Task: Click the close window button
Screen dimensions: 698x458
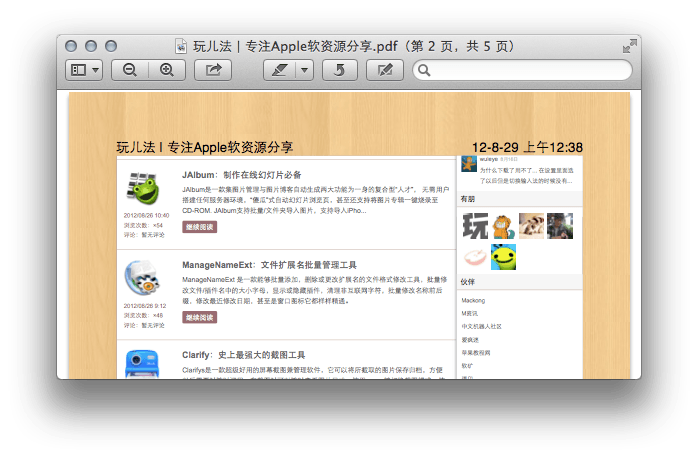Action: (71, 46)
